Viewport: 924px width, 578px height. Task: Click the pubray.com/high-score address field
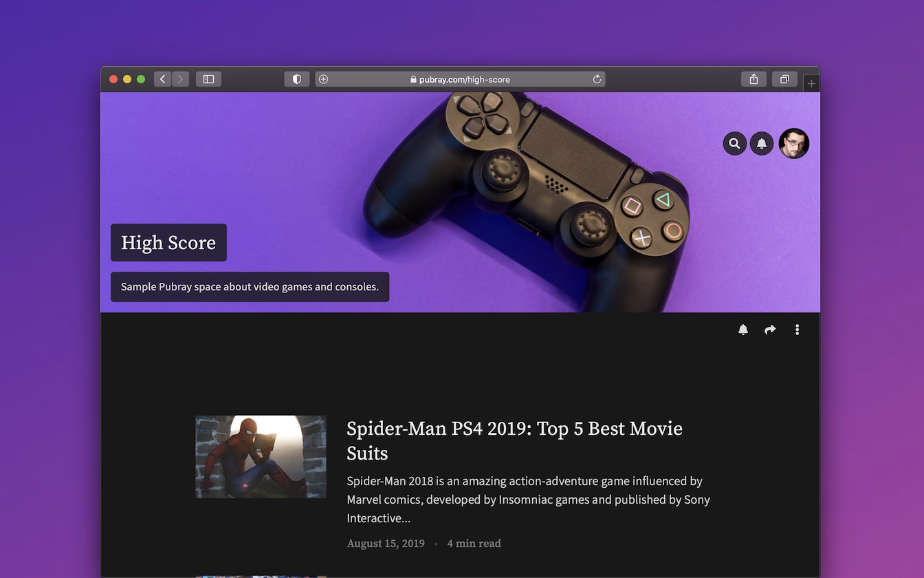pyautogui.click(x=460, y=79)
